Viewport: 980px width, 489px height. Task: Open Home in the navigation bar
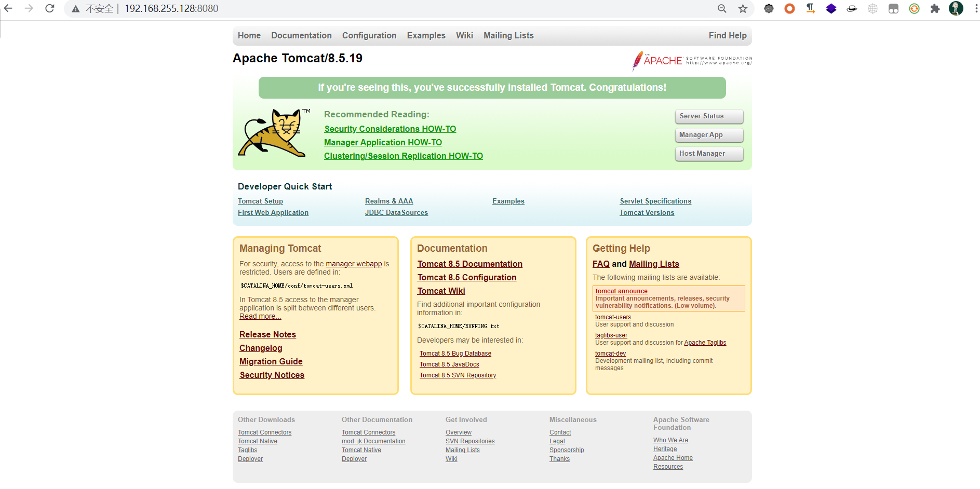[249, 35]
